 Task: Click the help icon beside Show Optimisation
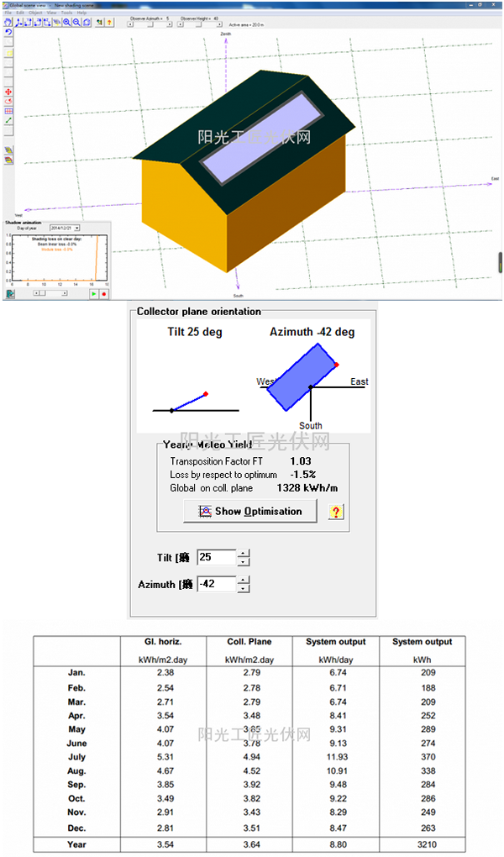[336, 512]
